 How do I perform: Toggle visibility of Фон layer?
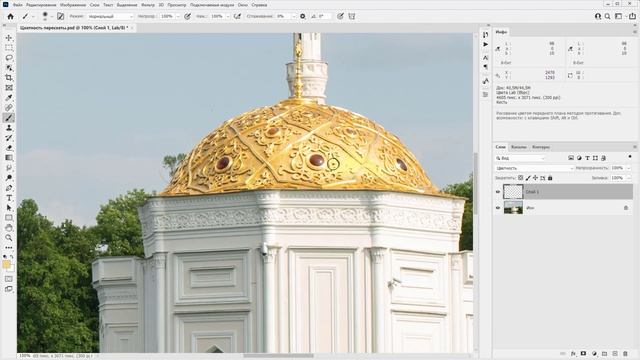[x=498, y=208]
